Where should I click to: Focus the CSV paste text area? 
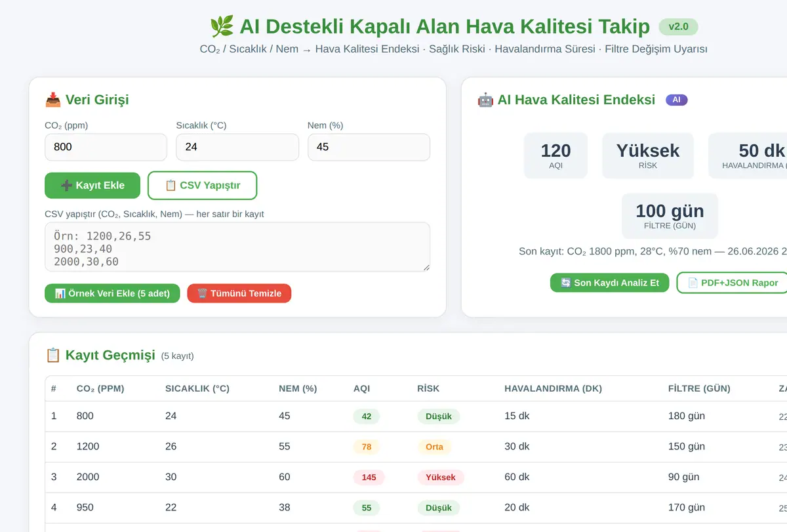click(237, 247)
